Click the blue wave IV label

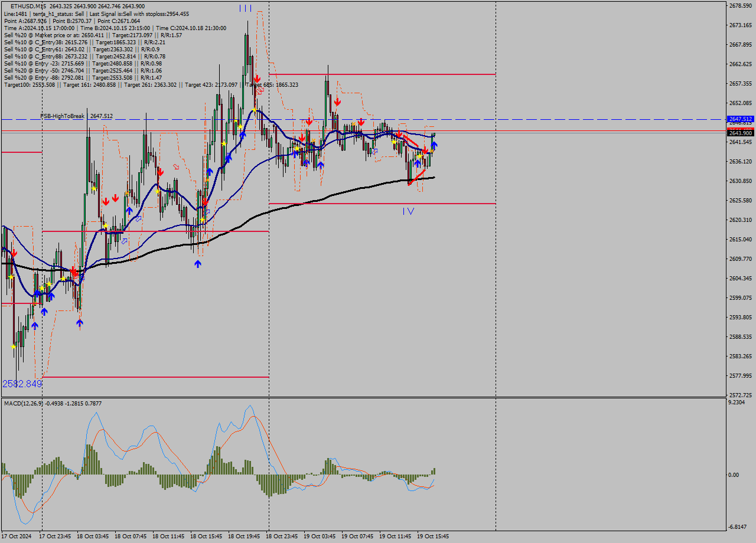coord(408,211)
